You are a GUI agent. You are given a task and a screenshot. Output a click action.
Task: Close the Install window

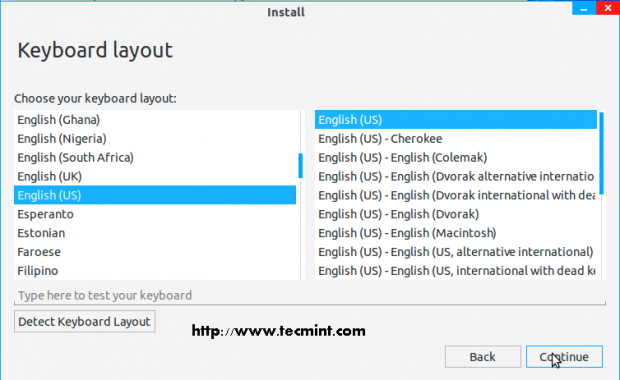pos(608,8)
